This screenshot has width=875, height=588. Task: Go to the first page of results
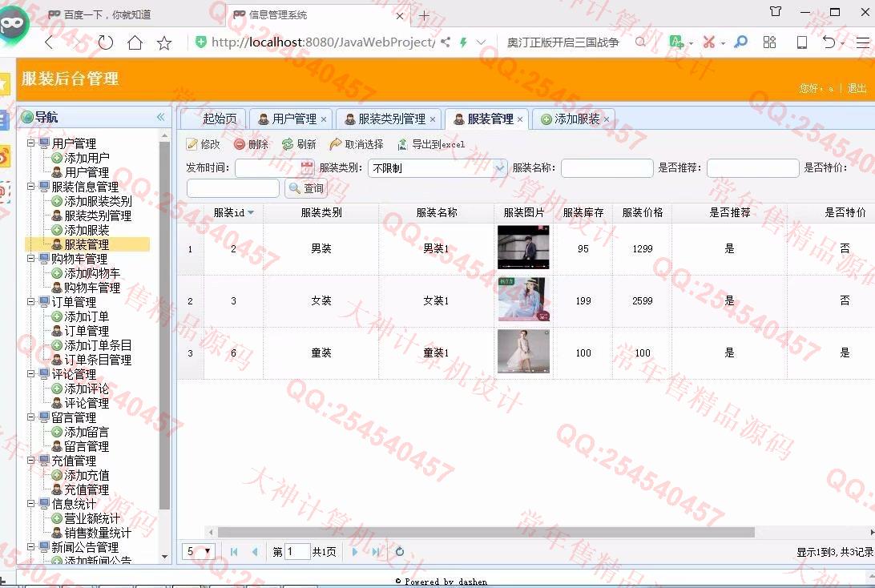[234, 552]
